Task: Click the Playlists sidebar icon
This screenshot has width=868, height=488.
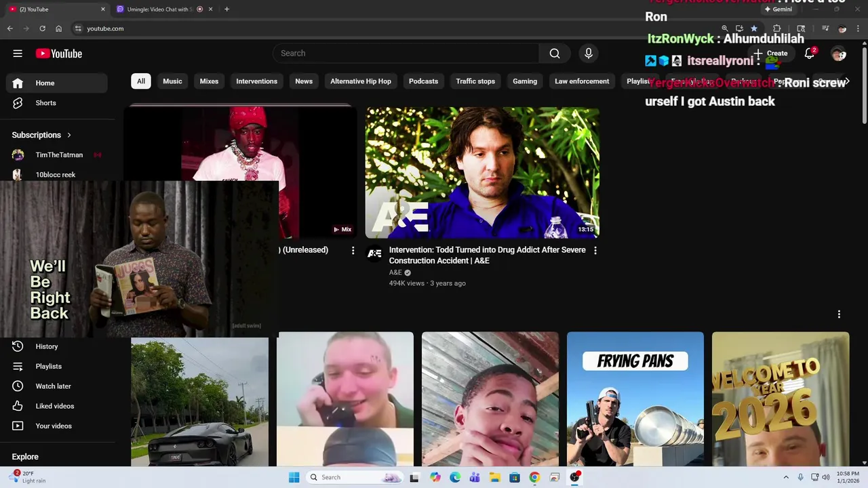Action: 18,366
